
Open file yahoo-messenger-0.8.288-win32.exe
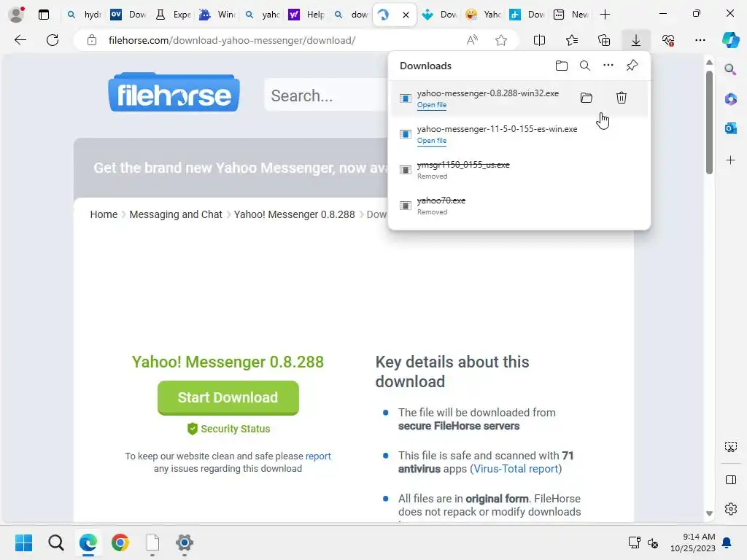click(x=432, y=105)
